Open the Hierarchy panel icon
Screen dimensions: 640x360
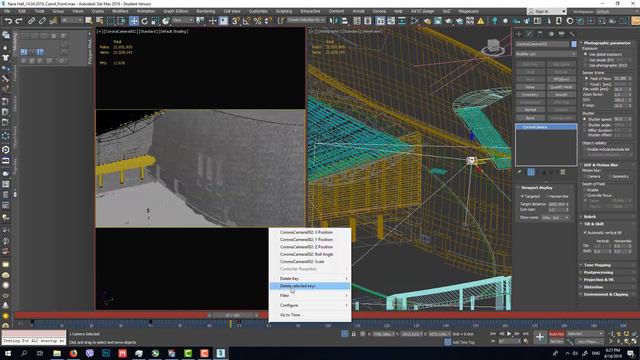pyautogui.click(x=540, y=34)
